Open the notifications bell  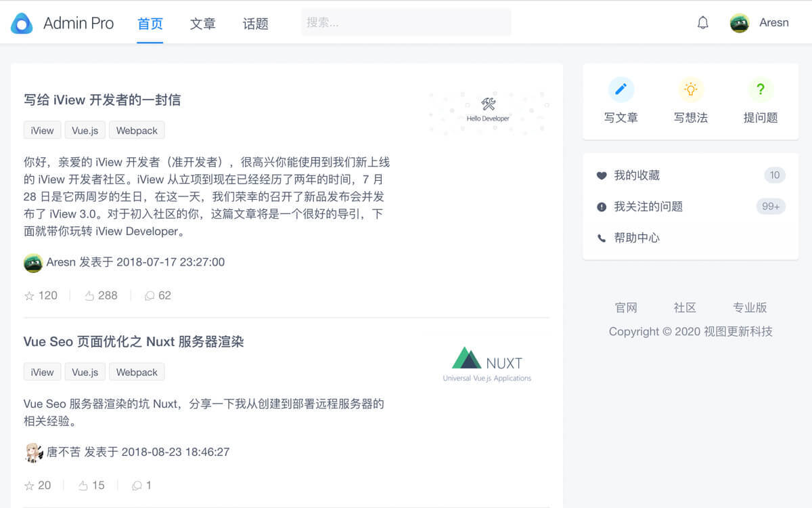tap(702, 22)
